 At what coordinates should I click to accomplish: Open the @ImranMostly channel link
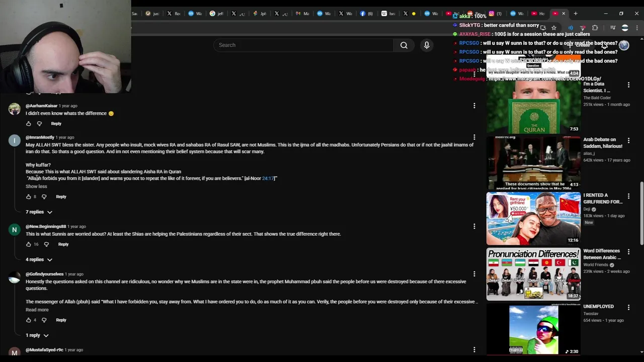[40, 137]
